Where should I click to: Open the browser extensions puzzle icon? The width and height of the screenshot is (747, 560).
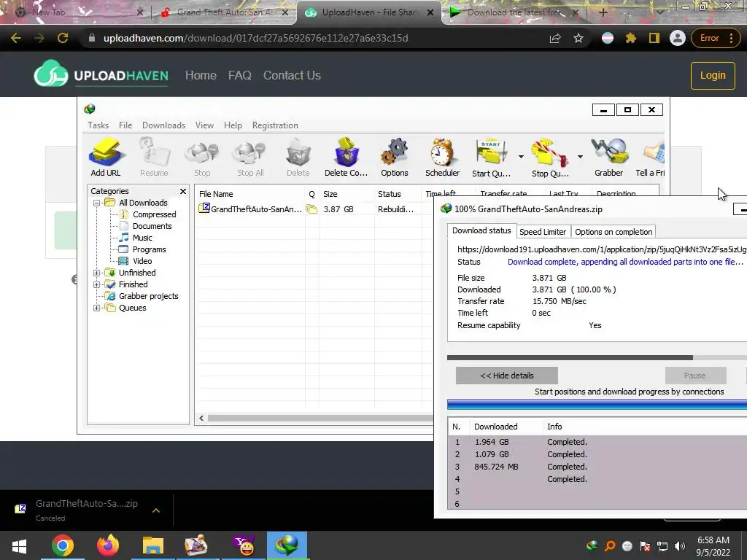tap(631, 38)
